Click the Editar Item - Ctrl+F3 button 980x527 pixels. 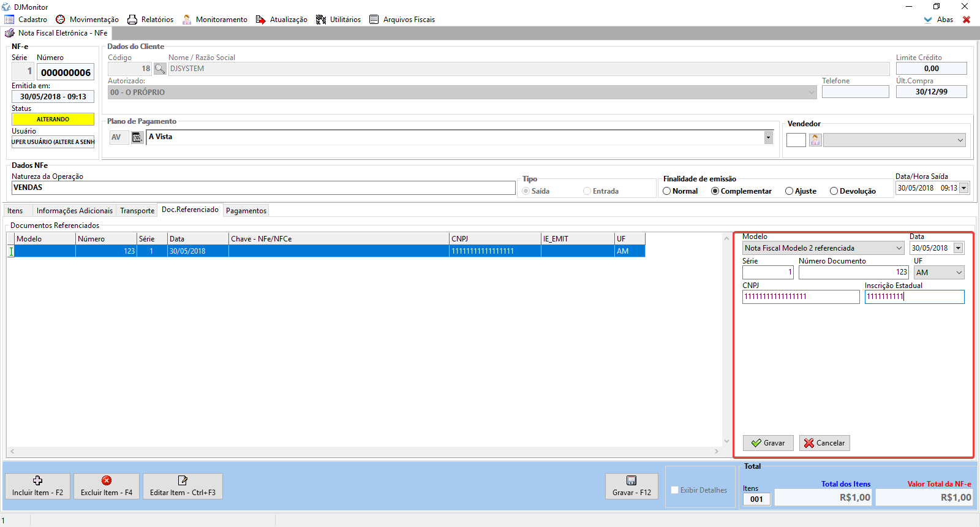coord(183,486)
